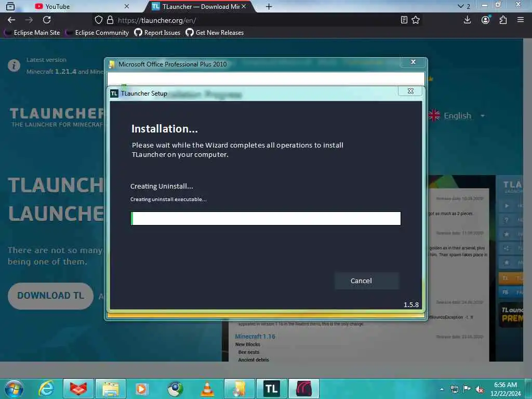Image resolution: width=532 pixels, height=399 pixels.
Task: Open the globe browser taskbar icon
Action: coord(175,389)
